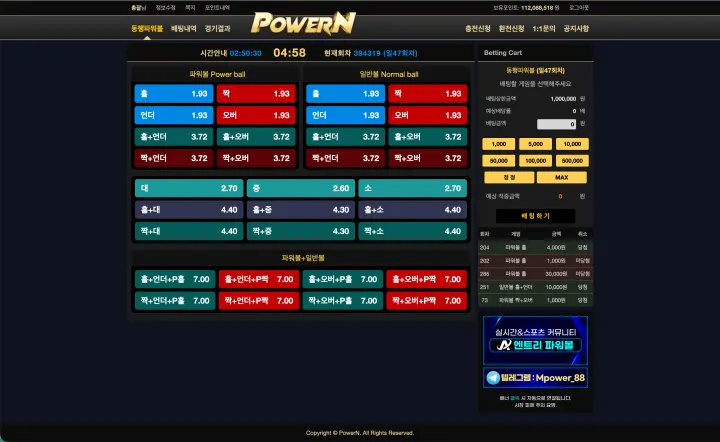Add 10,000 to bet amount
The width and height of the screenshot is (720, 442).
[x=572, y=144]
